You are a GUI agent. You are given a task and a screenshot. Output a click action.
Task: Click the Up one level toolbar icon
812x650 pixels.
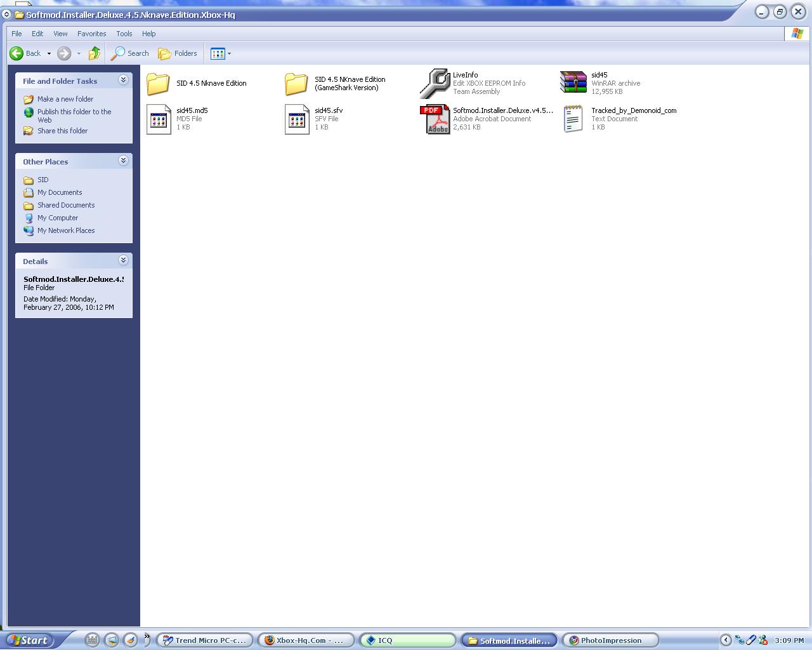pos(95,53)
